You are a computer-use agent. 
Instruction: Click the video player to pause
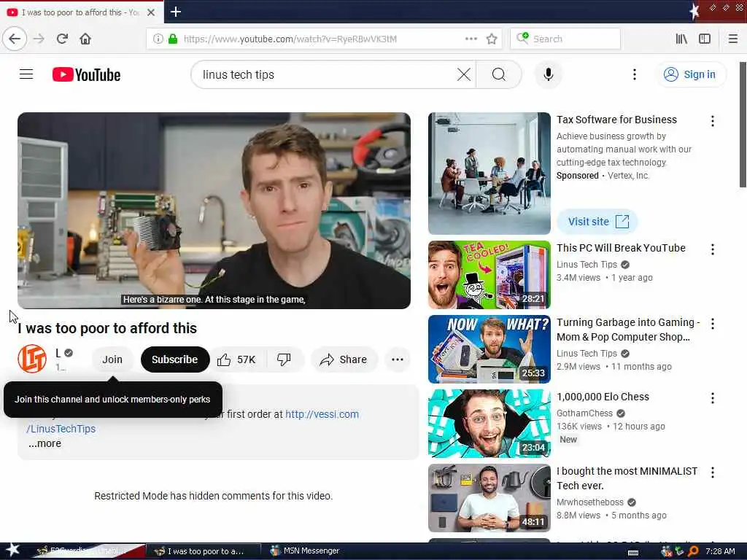tap(214, 211)
